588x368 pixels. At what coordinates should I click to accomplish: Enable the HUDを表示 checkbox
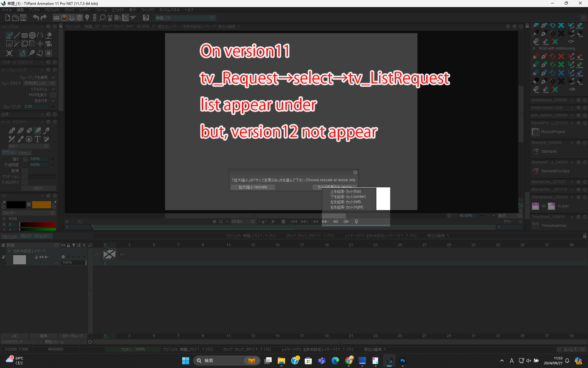click(53, 95)
